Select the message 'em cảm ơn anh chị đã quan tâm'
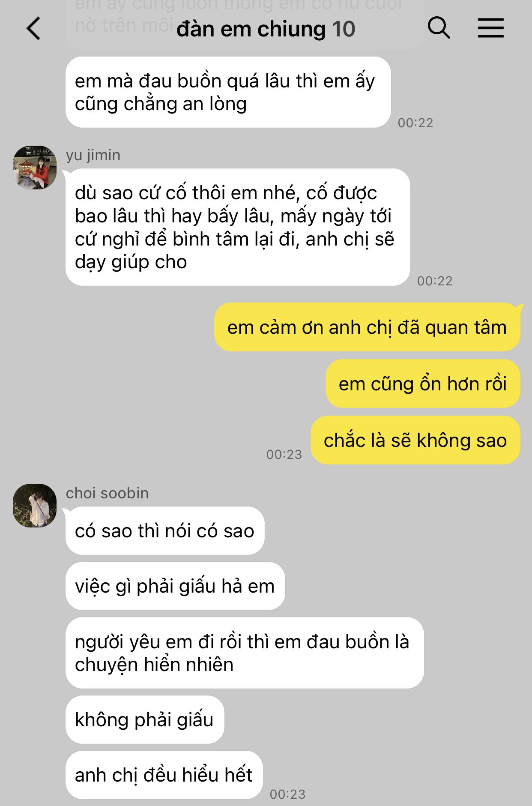 pyautogui.click(x=367, y=327)
